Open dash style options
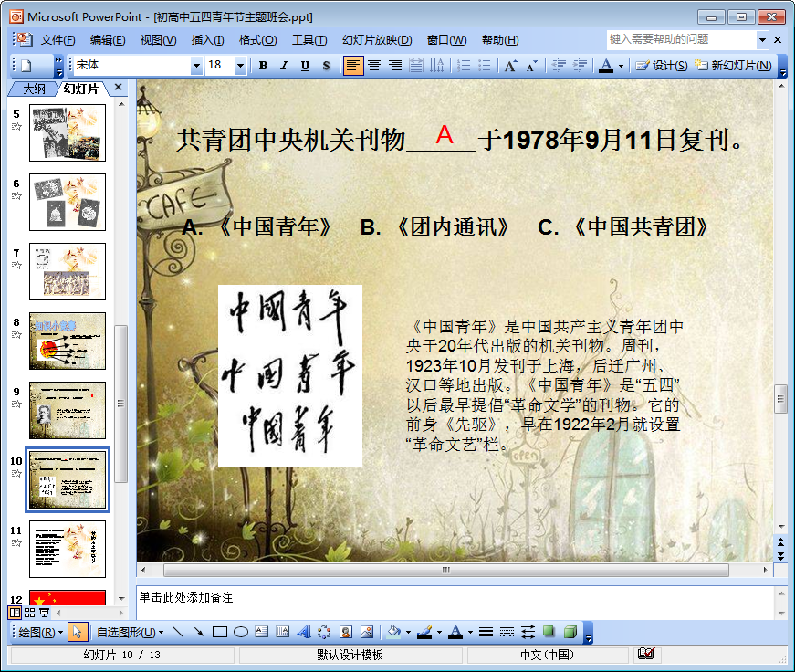Screen dimensions: 795x672 point(507,632)
